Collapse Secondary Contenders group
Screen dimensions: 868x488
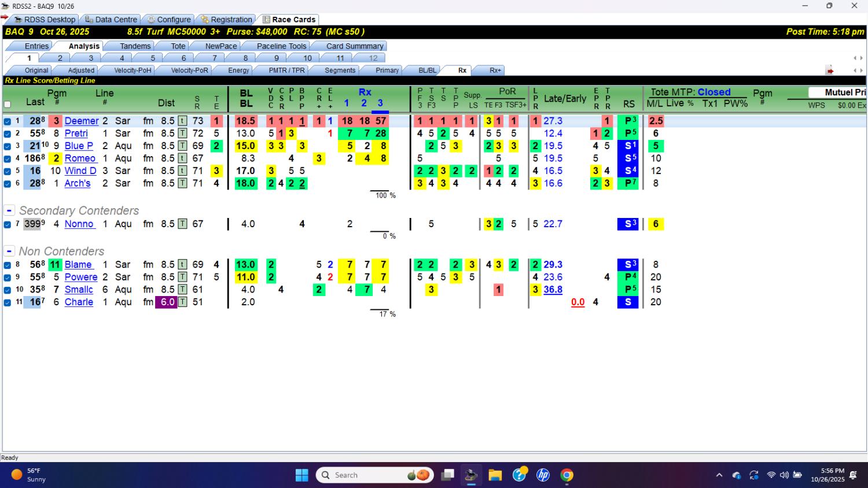[x=9, y=210]
